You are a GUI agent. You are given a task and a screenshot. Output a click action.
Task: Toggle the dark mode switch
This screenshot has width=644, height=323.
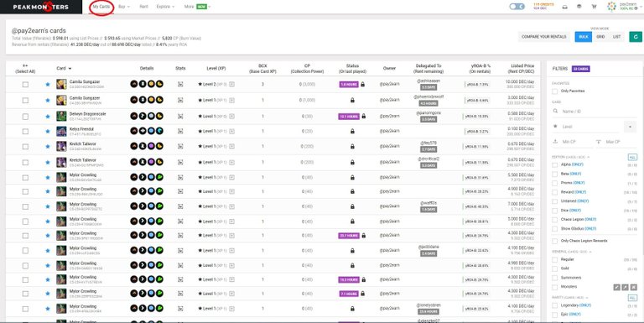tap(517, 7)
